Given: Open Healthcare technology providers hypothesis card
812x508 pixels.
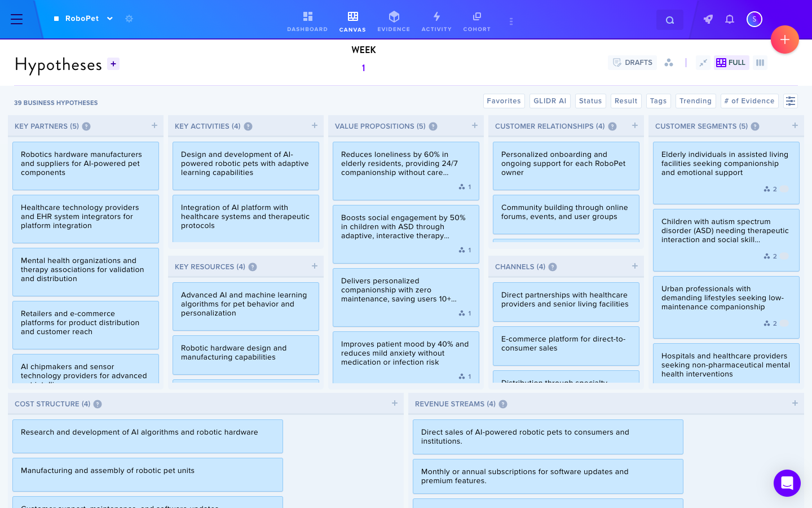Looking at the screenshot, I should (x=86, y=219).
